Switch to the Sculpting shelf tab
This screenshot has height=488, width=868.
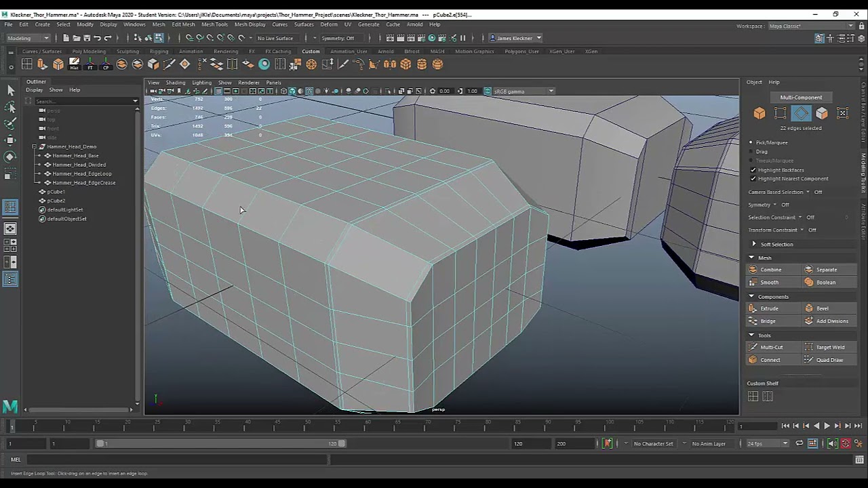[127, 52]
